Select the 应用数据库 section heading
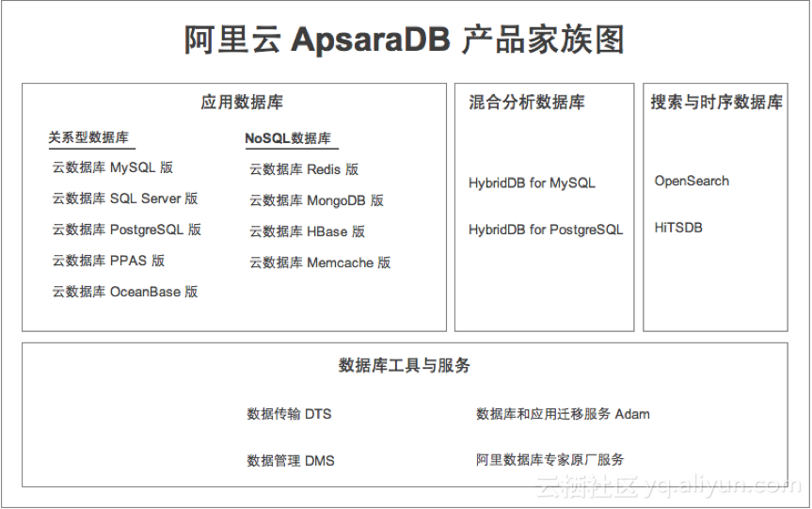Viewport: 812px width, 509px height. [242, 102]
